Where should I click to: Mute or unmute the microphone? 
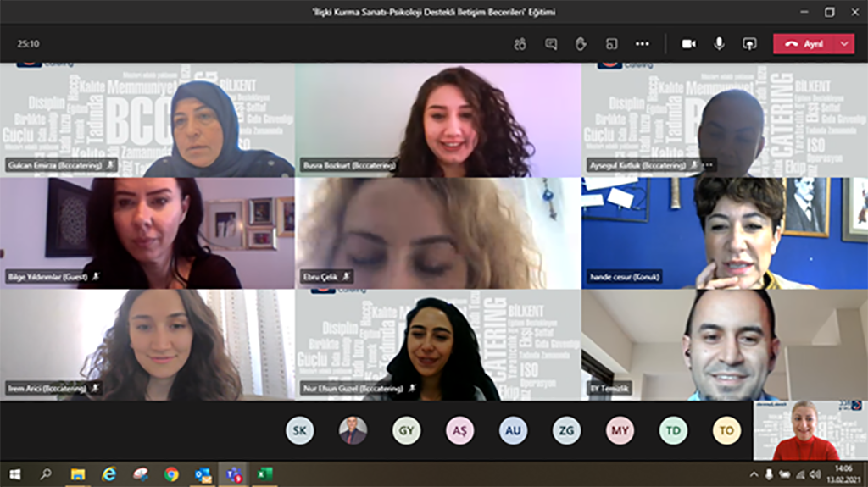pos(719,44)
